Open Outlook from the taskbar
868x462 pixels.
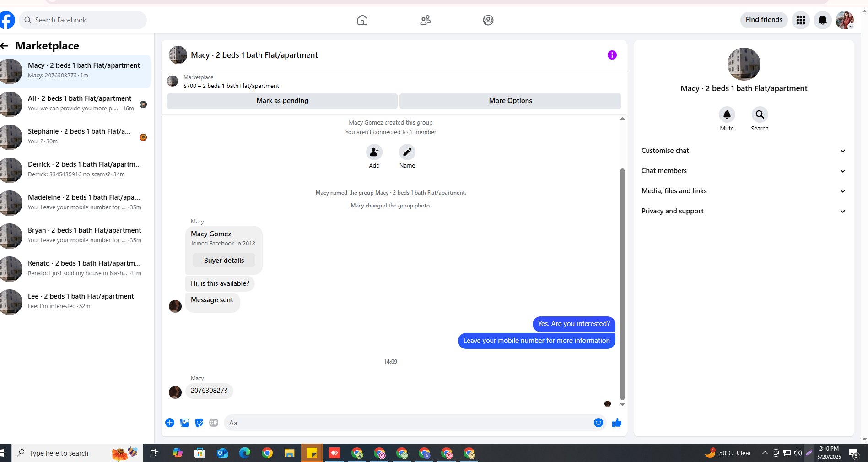tap(222, 453)
